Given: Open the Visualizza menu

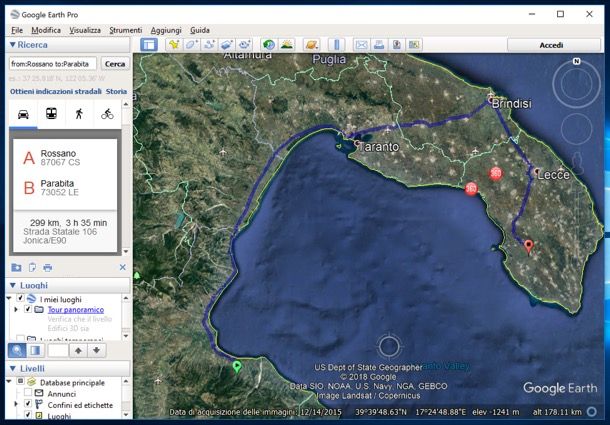Looking at the screenshot, I should point(85,30).
